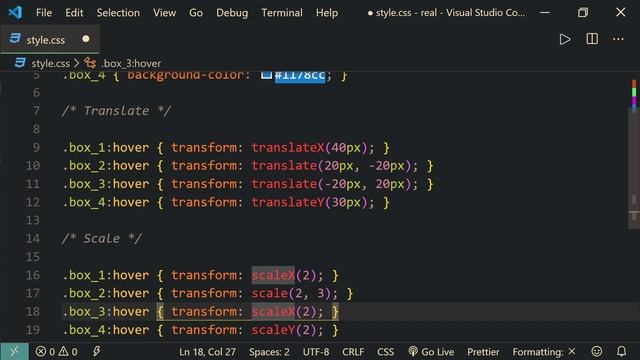Image resolution: width=640 pixels, height=360 pixels.
Task: Click the VS Code logo icon
Action: pyautogui.click(x=15, y=12)
